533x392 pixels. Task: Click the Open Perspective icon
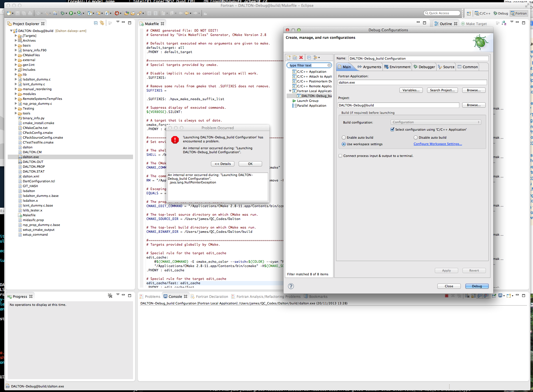(x=469, y=13)
